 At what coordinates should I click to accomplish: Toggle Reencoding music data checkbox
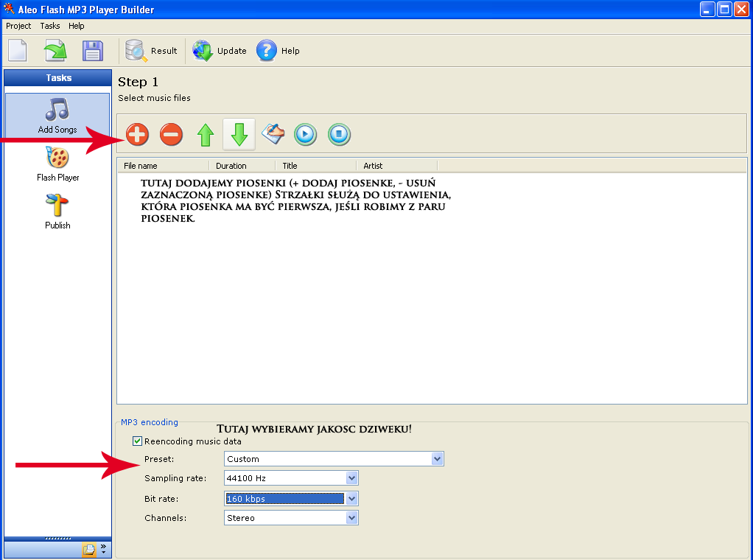click(x=137, y=441)
